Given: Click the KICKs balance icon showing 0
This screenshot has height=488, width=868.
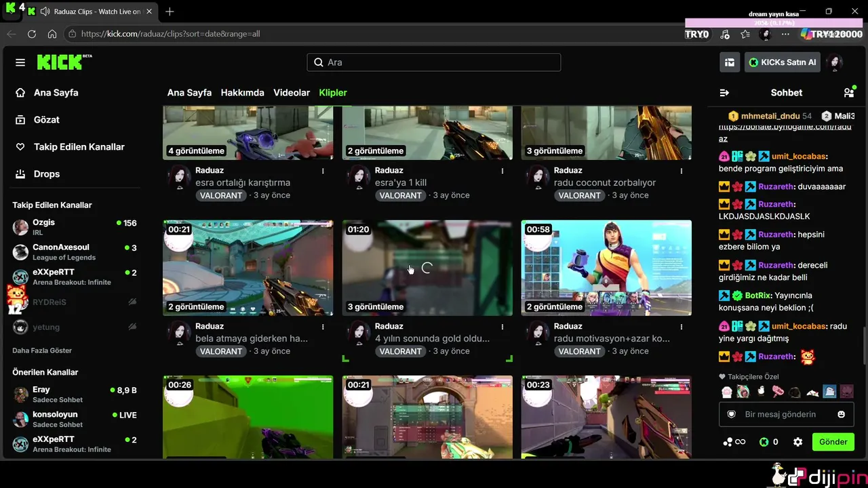Looking at the screenshot, I should [769, 442].
